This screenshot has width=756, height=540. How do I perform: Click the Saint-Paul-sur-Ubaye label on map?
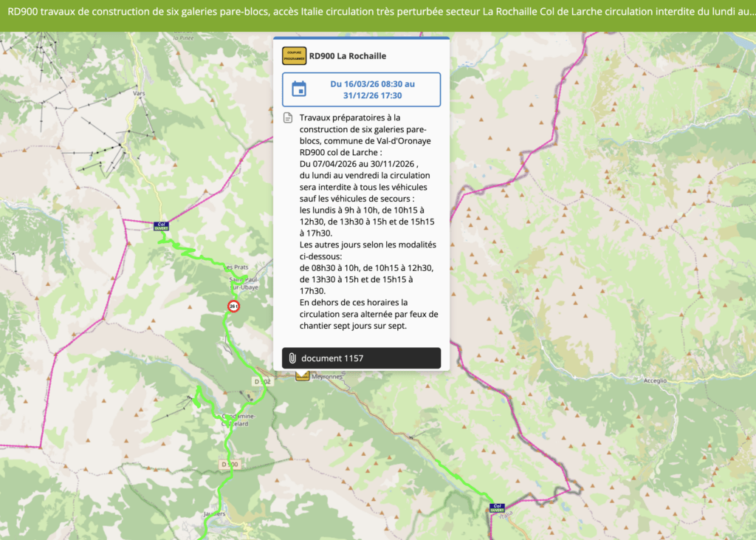pyautogui.click(x=244, y=283)
